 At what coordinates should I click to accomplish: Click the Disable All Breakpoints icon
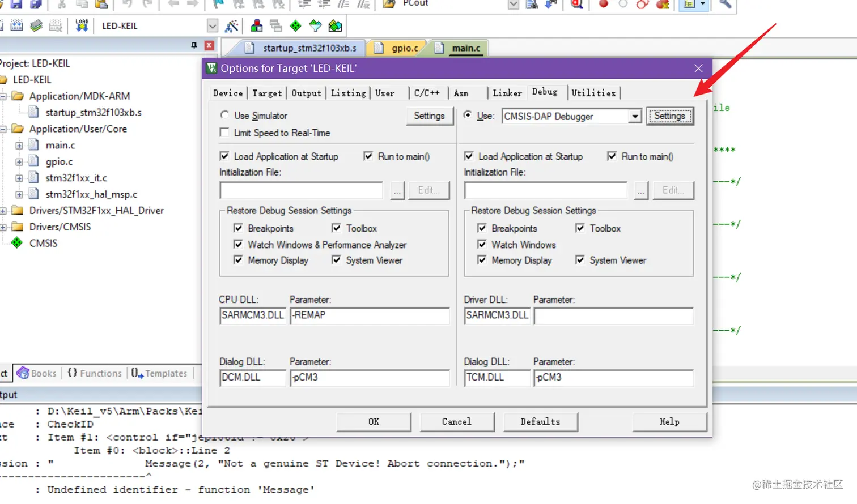coord(642,4)
